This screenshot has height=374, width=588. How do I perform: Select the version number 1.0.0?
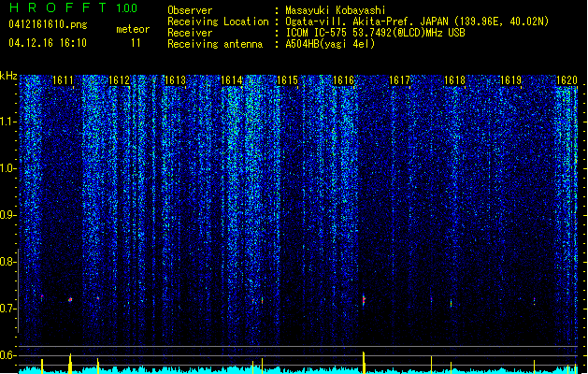pos(127,8)
